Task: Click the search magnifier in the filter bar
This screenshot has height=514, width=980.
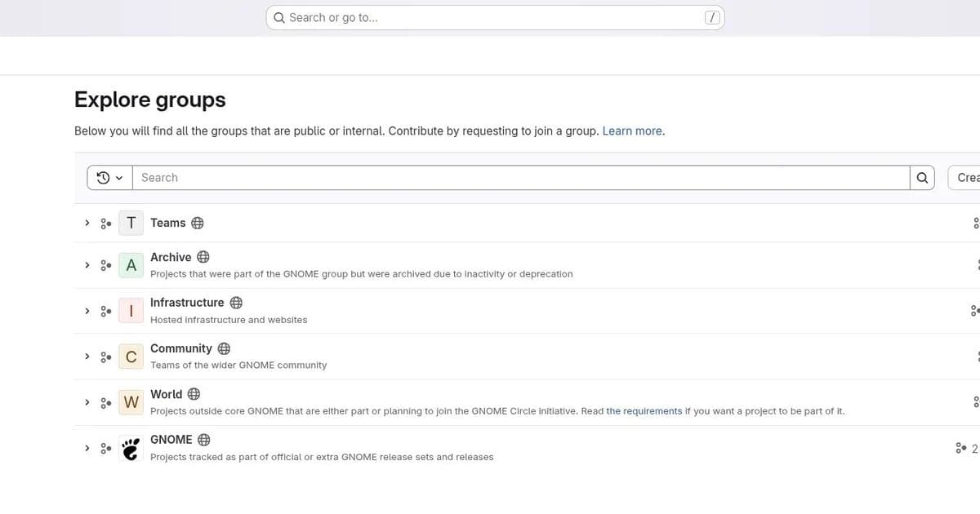Action: (x=922, y=177)
